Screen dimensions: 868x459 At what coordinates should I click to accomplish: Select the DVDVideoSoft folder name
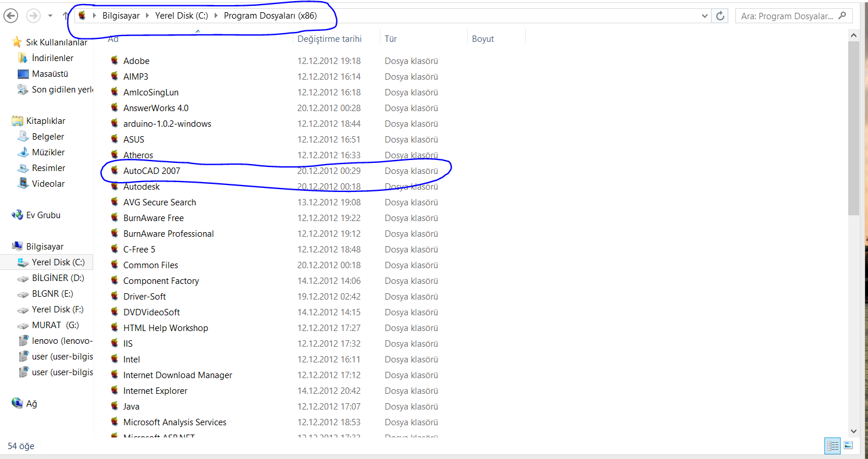(151, 312)
